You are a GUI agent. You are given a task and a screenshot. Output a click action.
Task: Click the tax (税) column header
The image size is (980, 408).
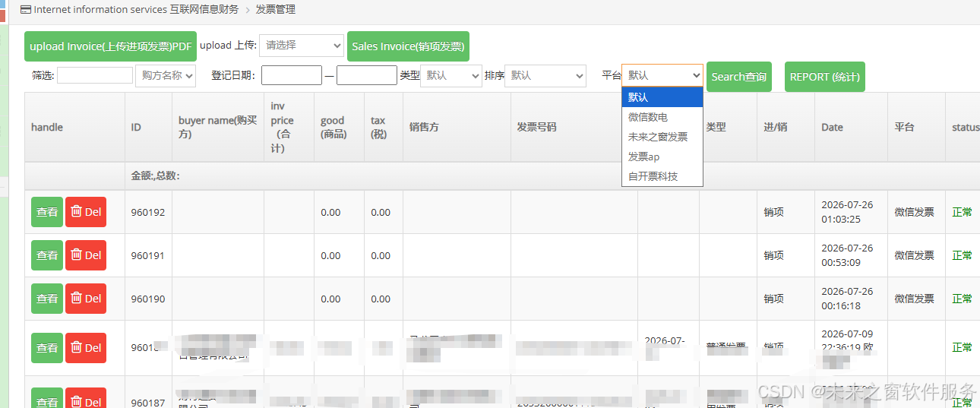click(x=384, y=127)
